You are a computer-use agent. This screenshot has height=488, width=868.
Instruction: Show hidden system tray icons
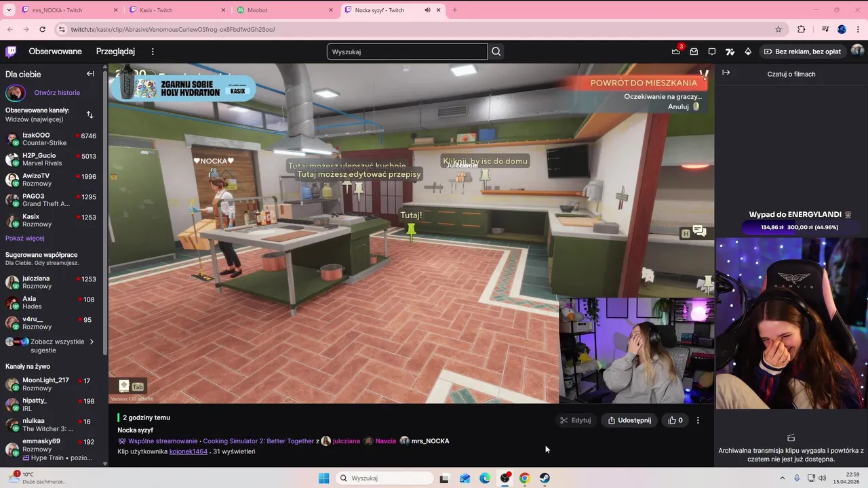pyautogui.click(x=782, y=478)
